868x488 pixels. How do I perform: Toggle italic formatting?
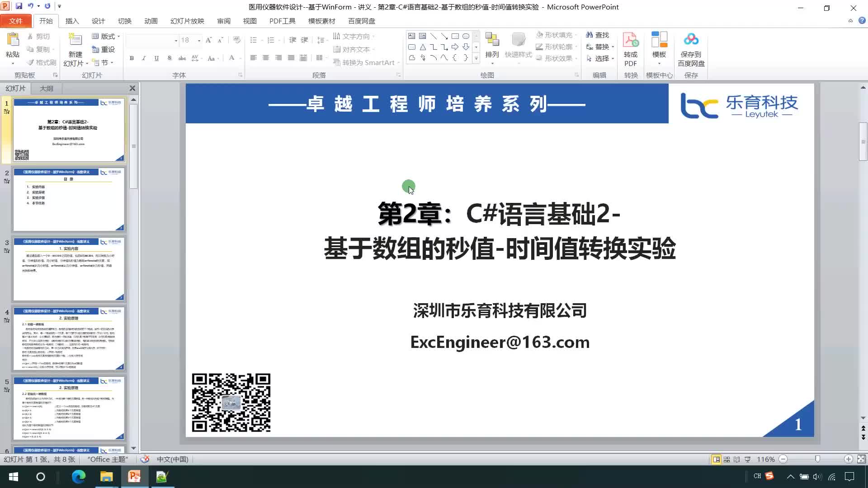point(144,58)
